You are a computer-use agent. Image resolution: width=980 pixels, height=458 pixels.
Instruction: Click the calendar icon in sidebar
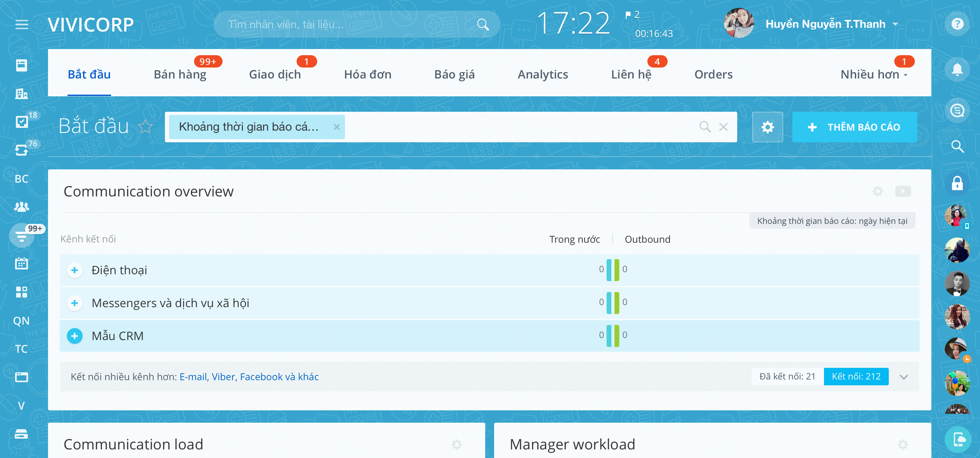tap(21, 263)
